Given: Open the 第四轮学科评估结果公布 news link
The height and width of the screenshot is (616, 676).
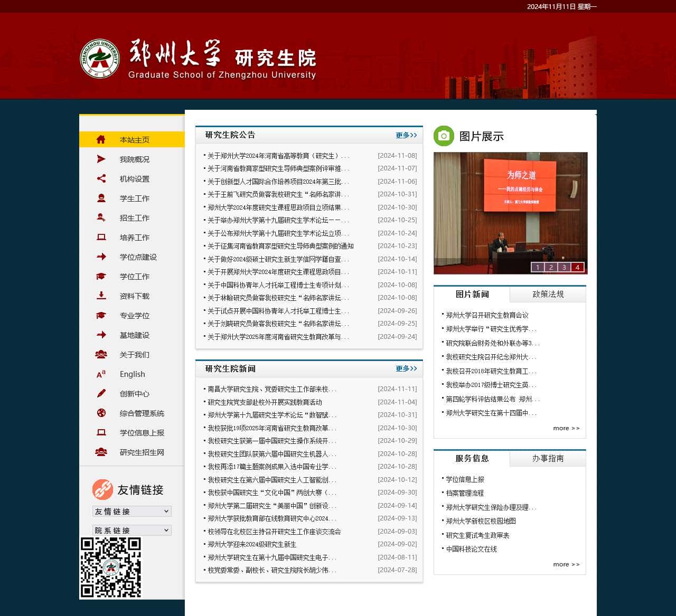Looking at the screenshot, I should 492,399.
